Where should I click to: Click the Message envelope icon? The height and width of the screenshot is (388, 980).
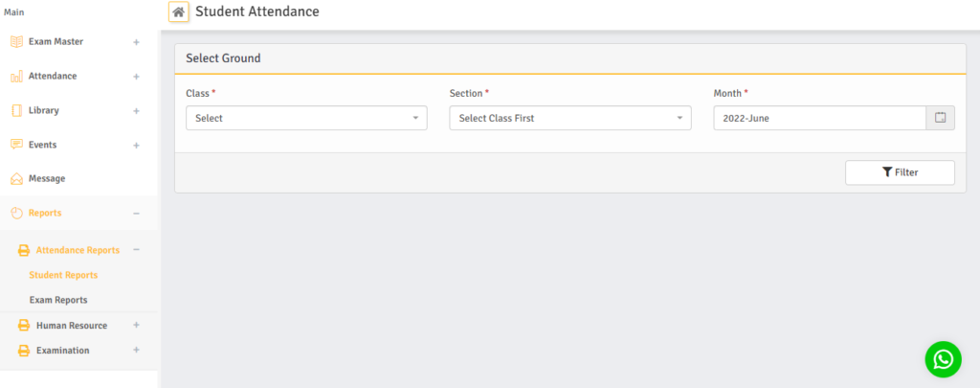click(16, 179)
